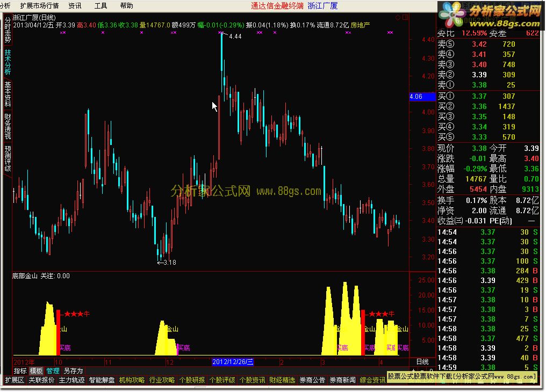This screenshot has height=392, width=546.
Task: Open the 行业攻略 bottom tab
Action: click(x=162, y=380)
